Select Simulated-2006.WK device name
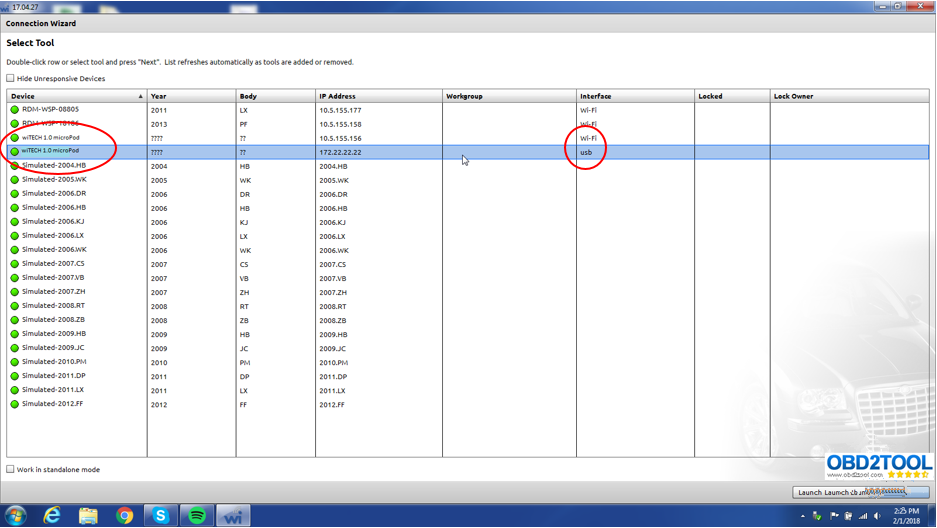 coord(54,250)
